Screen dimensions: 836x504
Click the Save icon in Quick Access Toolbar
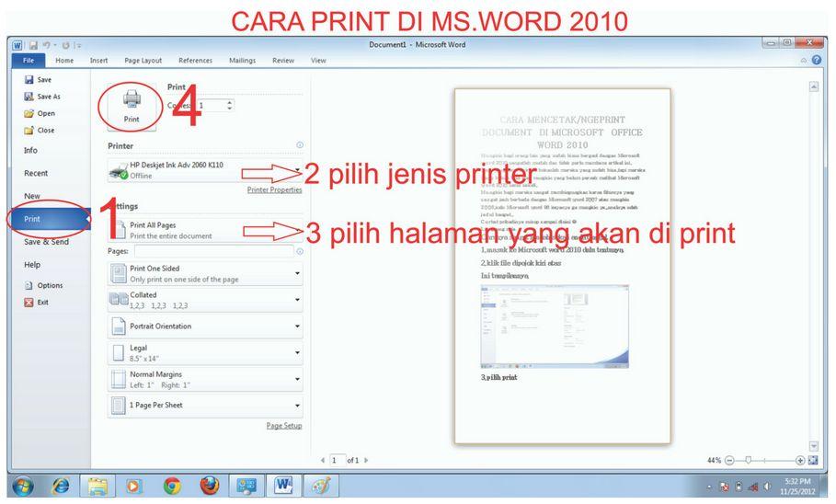click(33, 45)
